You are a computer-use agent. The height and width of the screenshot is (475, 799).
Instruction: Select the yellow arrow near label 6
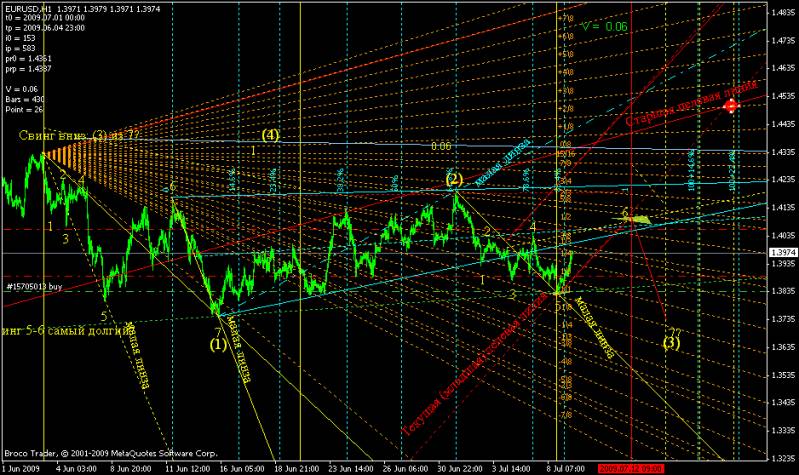pos(632,220)
